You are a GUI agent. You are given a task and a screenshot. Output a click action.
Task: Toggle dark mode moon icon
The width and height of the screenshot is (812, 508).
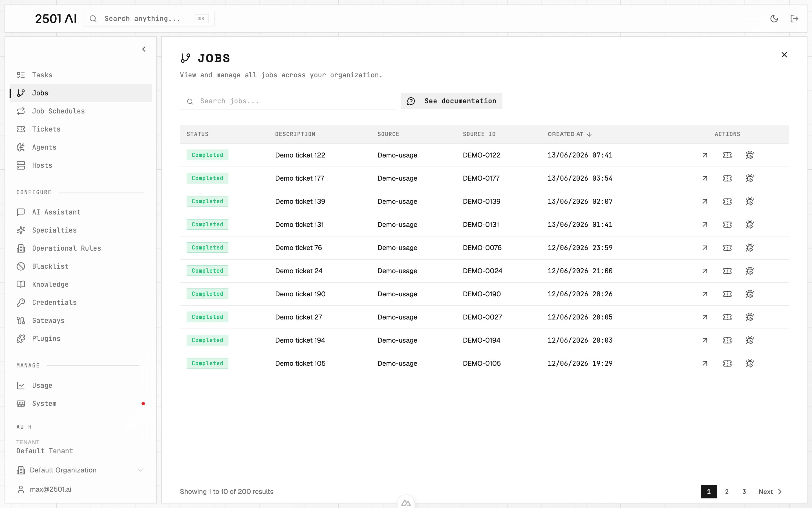774,18
